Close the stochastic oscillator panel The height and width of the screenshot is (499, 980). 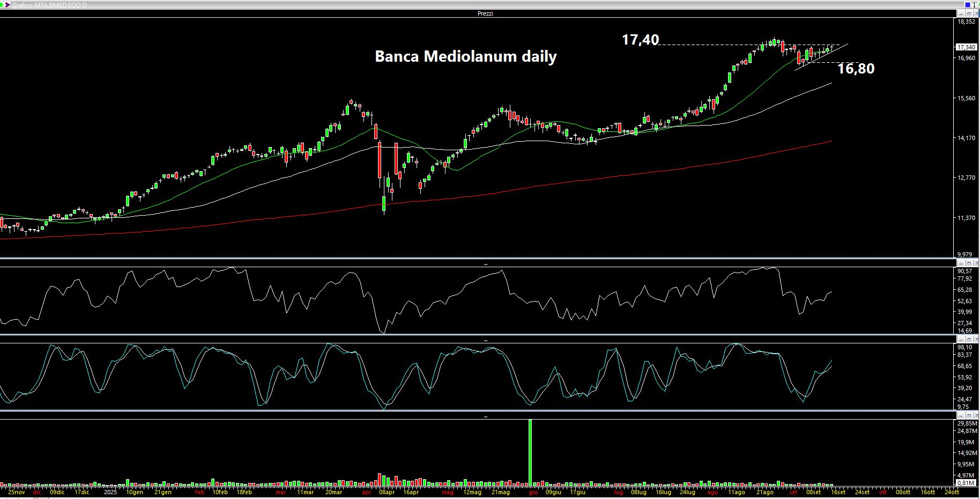tap(976, 339)
